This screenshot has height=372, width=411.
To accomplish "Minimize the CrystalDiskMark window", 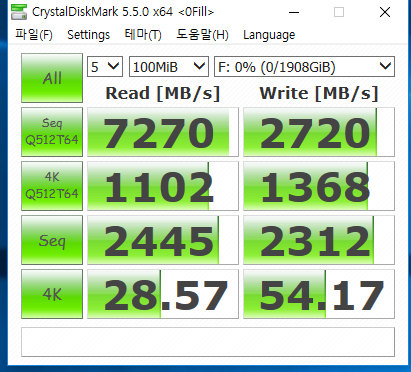I will 294,12.
